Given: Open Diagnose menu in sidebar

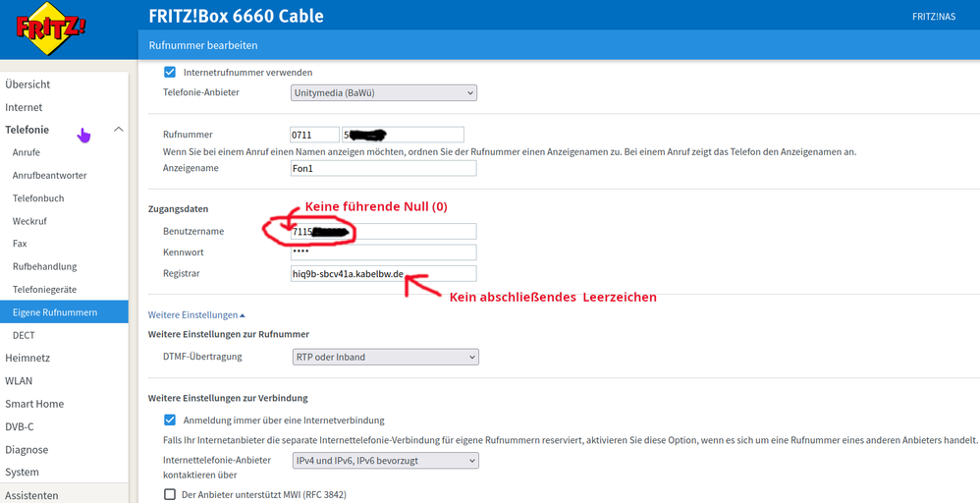Looking at the screenshot, I should tap(27, 449).
